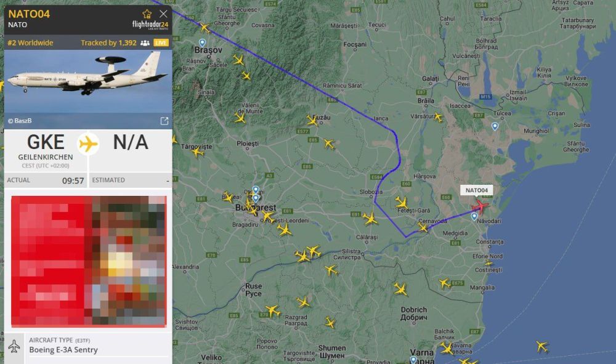Click the red NATO04 aircraft on map
This screenshot has height=364, width=616.
(x=480, y=206)
